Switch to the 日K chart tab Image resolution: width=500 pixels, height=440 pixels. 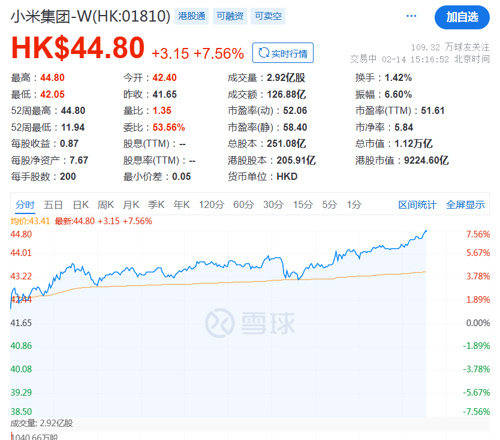tap(81, 205)
